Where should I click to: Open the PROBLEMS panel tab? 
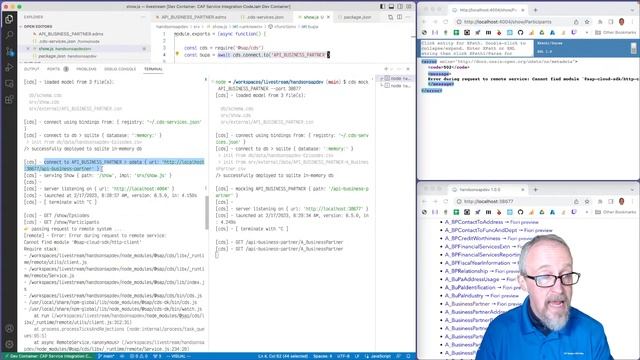(x=86, y=69)
